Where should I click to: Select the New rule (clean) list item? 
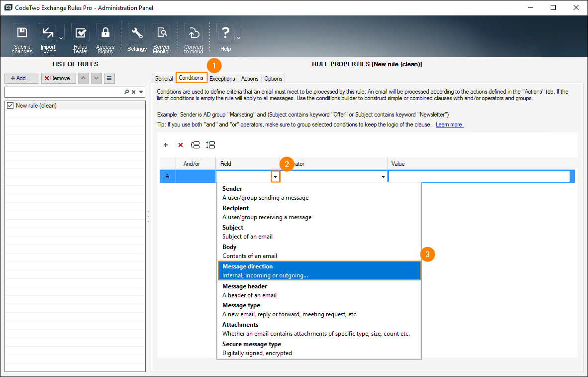(75, 106)
